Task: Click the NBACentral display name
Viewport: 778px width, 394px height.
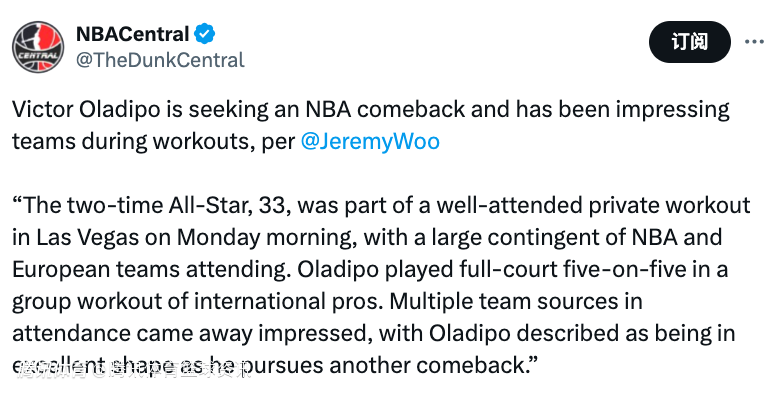Action: click(132, 34)
